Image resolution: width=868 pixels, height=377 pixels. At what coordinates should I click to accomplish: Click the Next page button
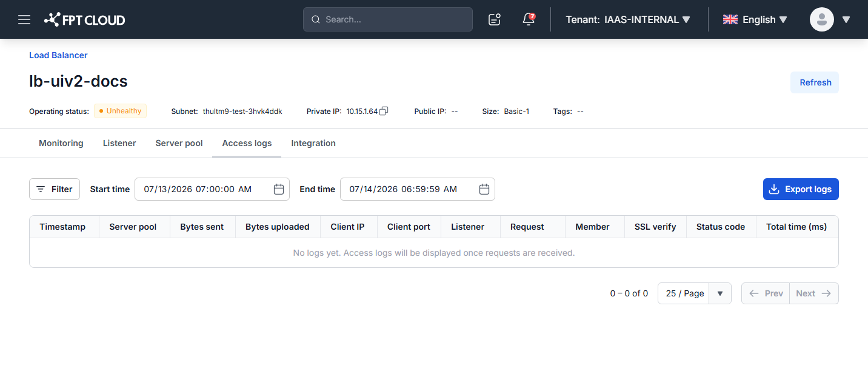click(x=814, y=293)
